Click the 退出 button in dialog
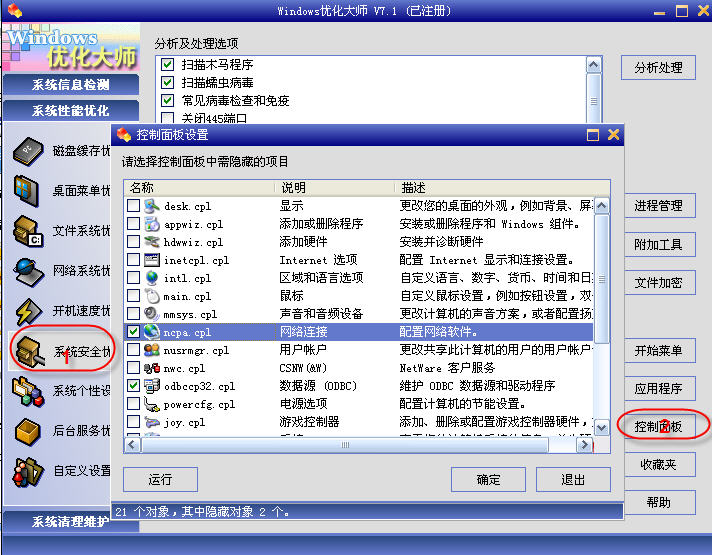Image resolution: width=712 pixels, height=555 pixels. (573, 480)
